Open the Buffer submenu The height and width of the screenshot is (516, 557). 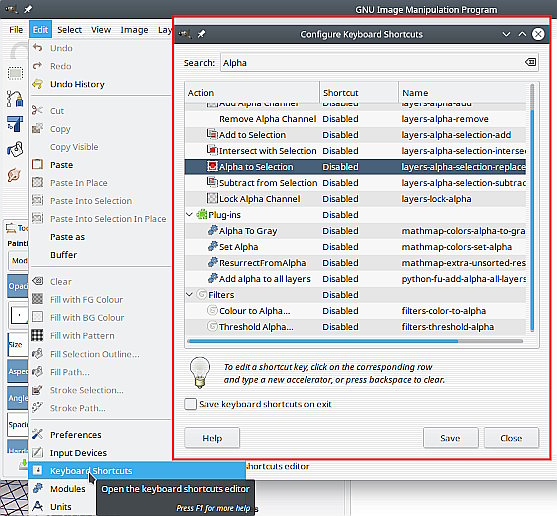tap(101, 255)
